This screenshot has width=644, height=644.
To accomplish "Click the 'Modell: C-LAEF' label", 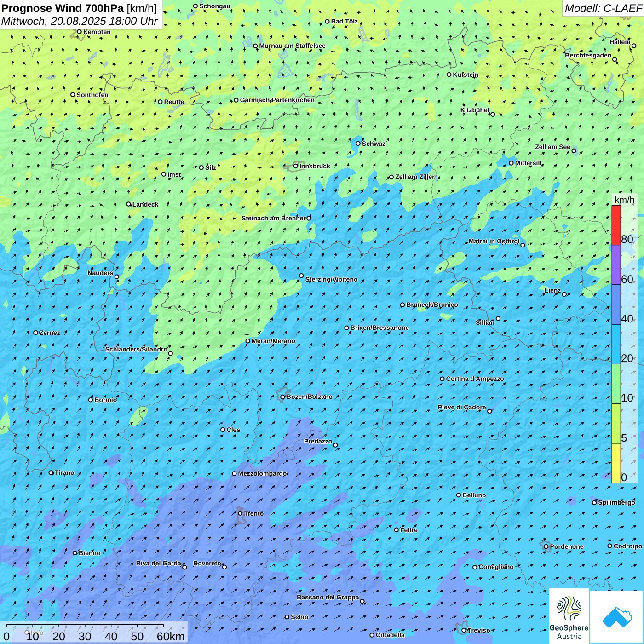I will 603,8.
